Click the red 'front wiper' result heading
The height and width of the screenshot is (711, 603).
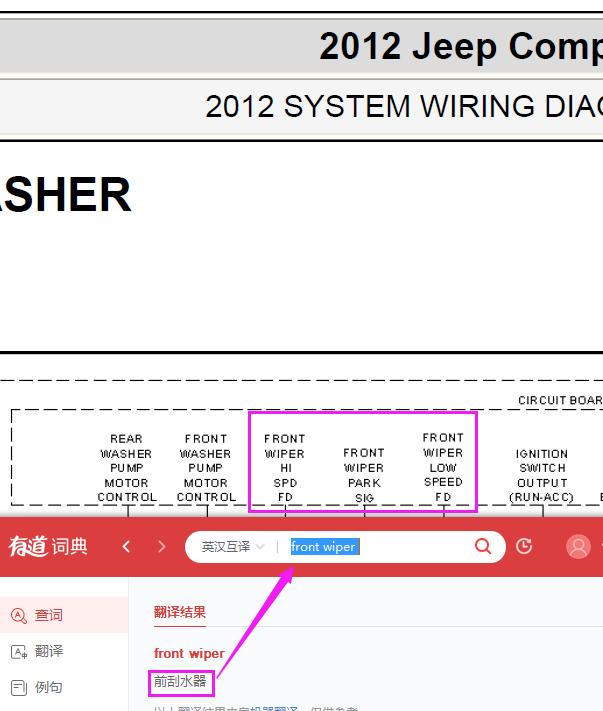(x=189, y=653)
